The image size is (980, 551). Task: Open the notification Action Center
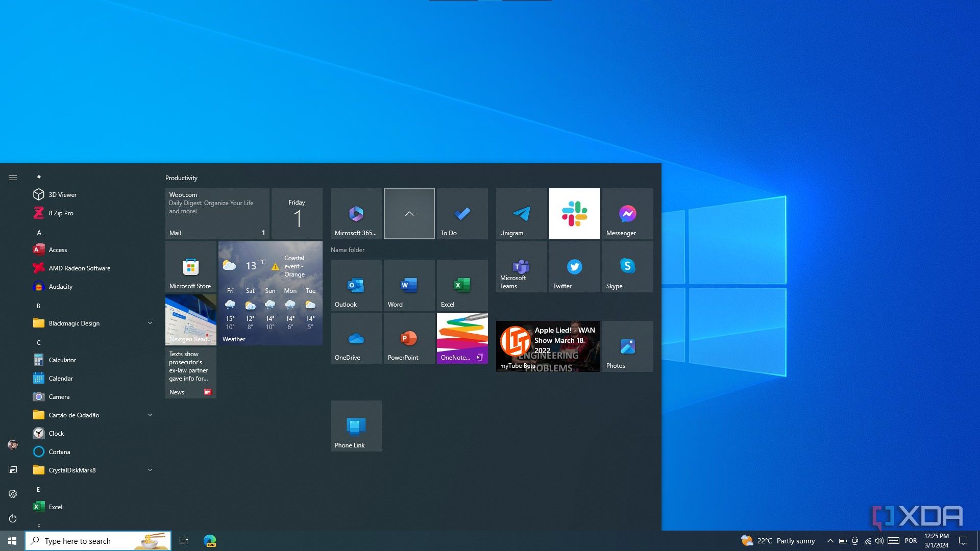click(x=963, y=541)
